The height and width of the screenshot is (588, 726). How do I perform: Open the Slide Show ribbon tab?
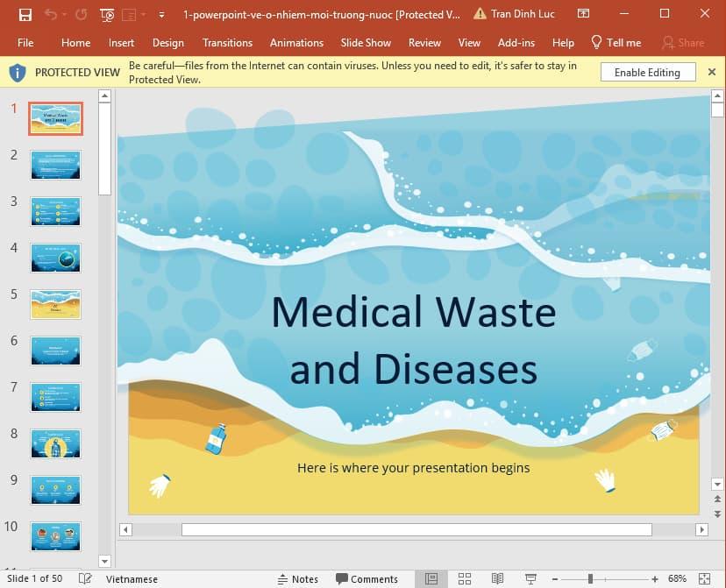click(x=366, y=42)
